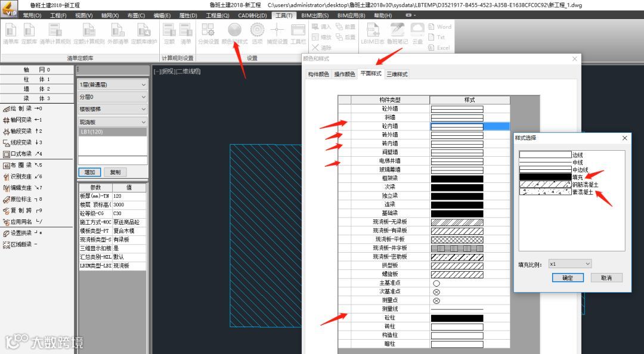Switch to the 操作颜色 tab
This screenshot has width=644, height=354.
345,74
